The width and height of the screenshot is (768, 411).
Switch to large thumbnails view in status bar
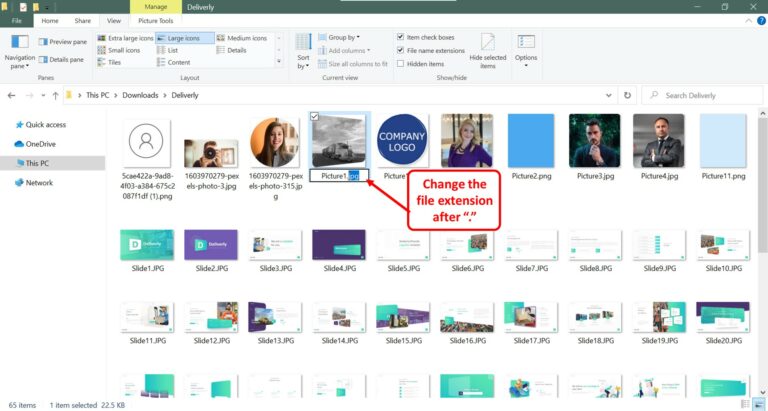point(758,405)
